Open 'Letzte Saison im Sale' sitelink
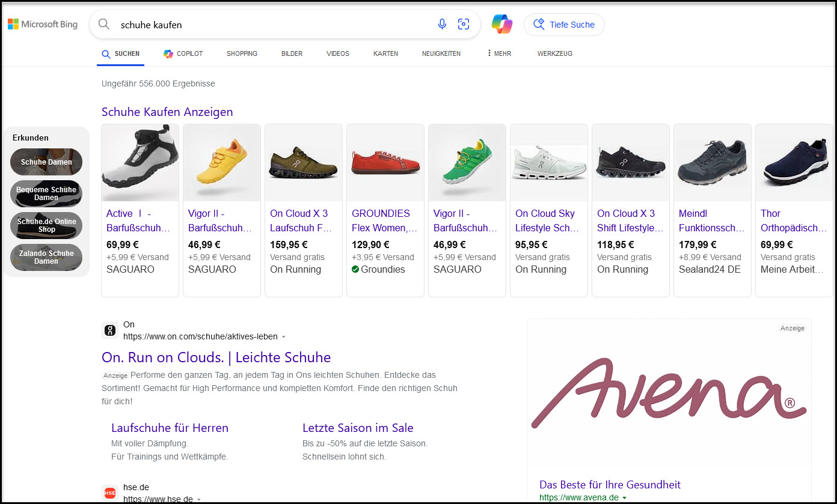This screenshot has width=837, height=504. tap(358, 428)
